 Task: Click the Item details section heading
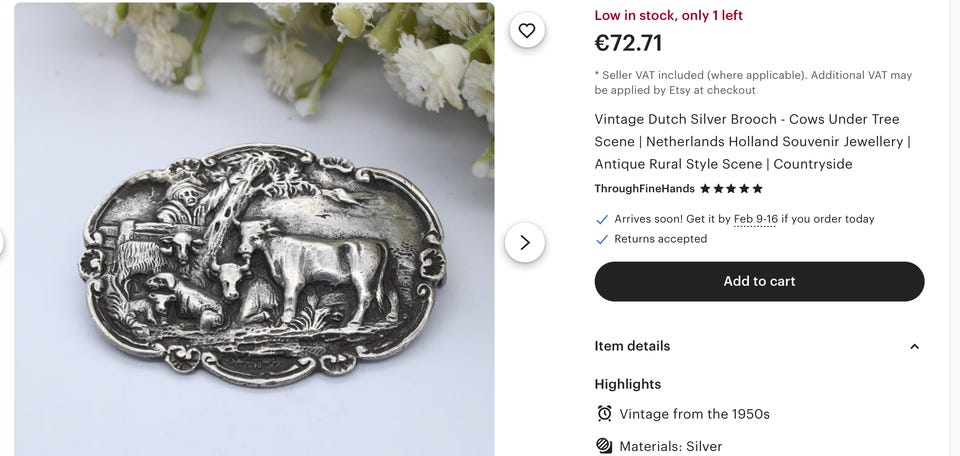pyautogui.click(x=632, y=346)
